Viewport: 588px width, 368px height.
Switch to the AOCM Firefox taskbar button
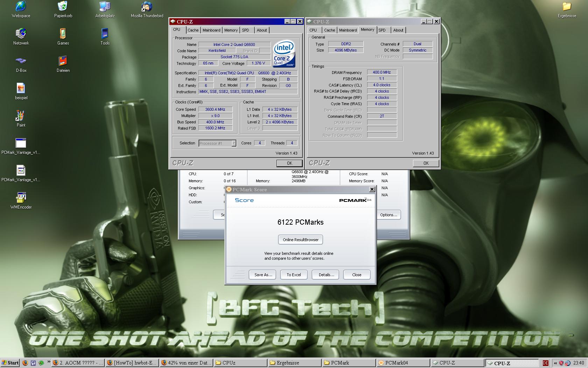coord(78,363)
